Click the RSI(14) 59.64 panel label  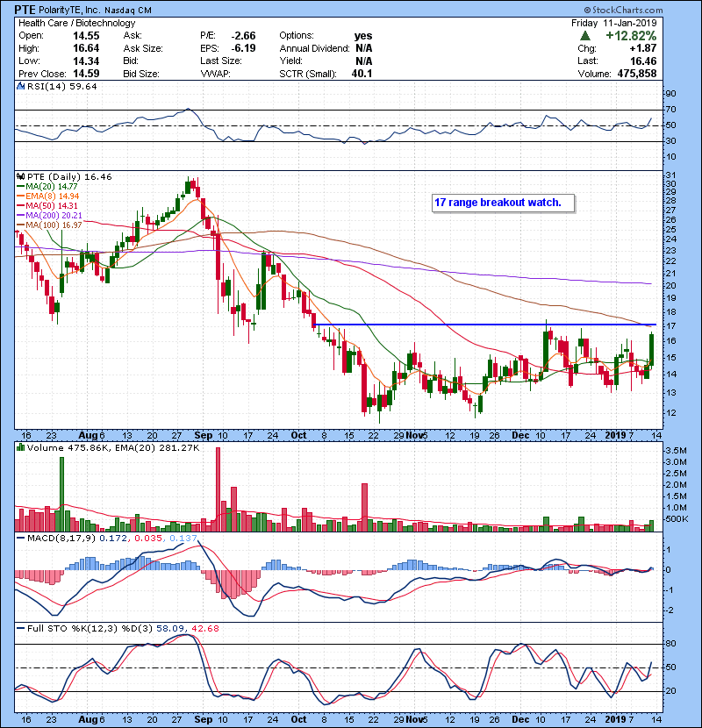(x=61, y=86)
